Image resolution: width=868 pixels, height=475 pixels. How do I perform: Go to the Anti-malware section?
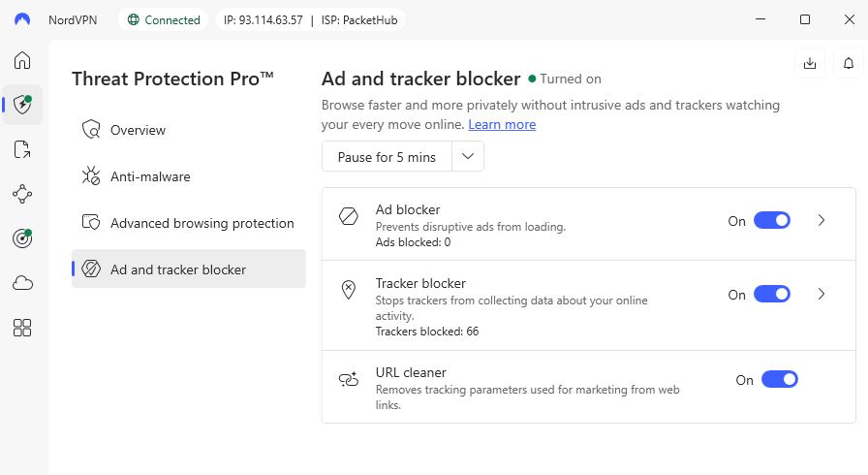[x=189, y=176]
